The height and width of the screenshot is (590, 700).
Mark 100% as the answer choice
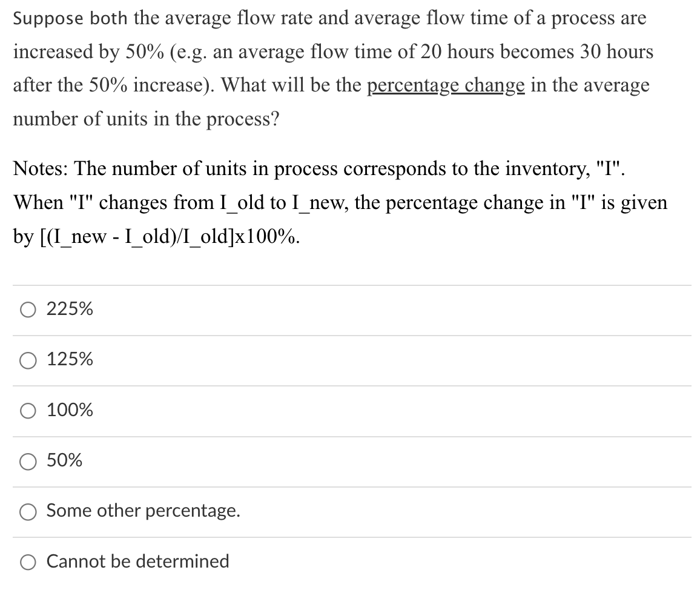[27, 411]
